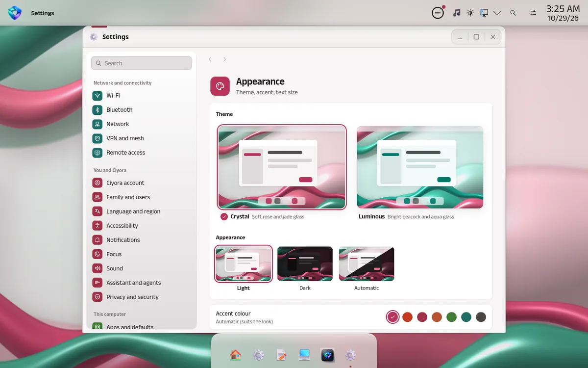
Task: Open the network computer tray icon
Action: (x=484, y=13)
